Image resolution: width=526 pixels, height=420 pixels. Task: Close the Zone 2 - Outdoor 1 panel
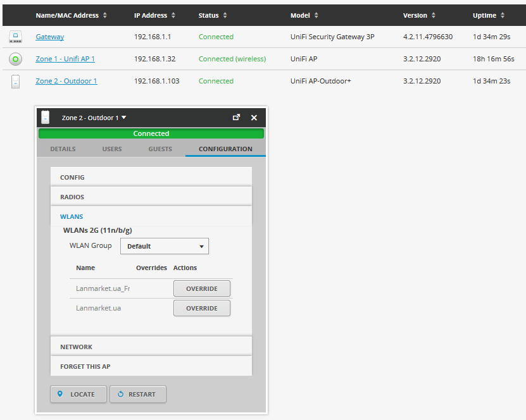coord(254,118)
